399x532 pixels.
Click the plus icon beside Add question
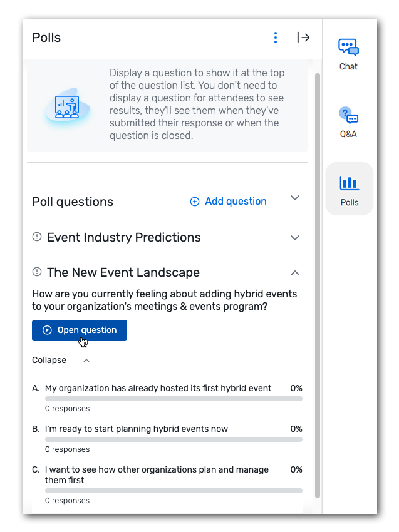click(194, 201)
